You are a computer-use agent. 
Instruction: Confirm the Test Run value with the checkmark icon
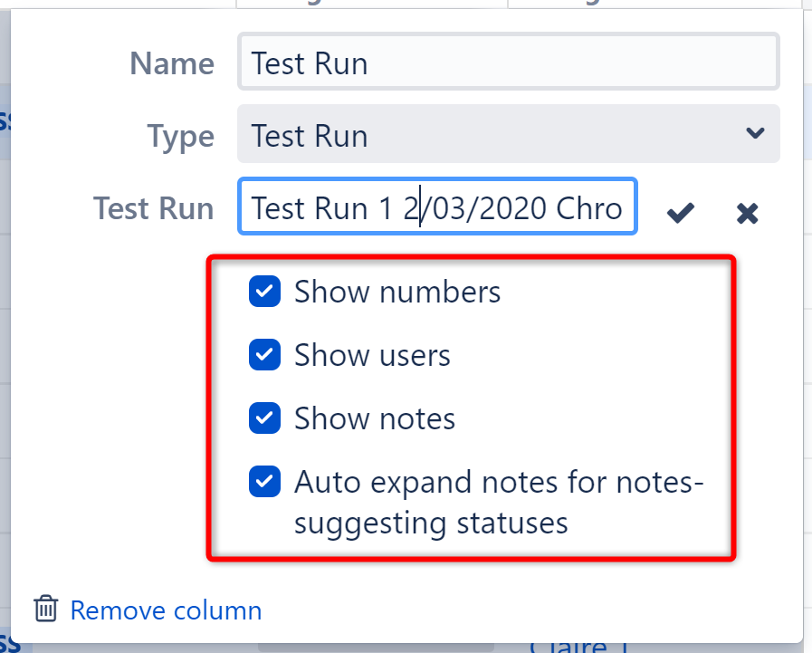pos(680,214)
